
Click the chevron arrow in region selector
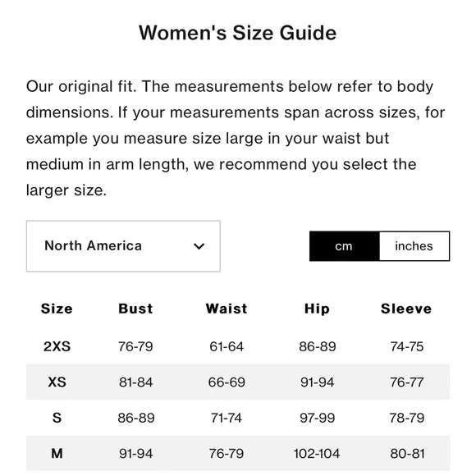(199, 246)
